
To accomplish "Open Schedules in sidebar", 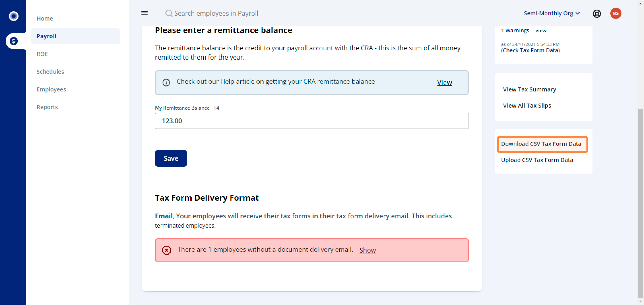I will tap(50, 72).
